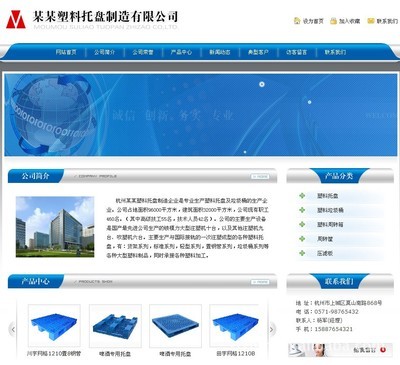Open second pallet thumbnail with three runners

pos(115,326)
